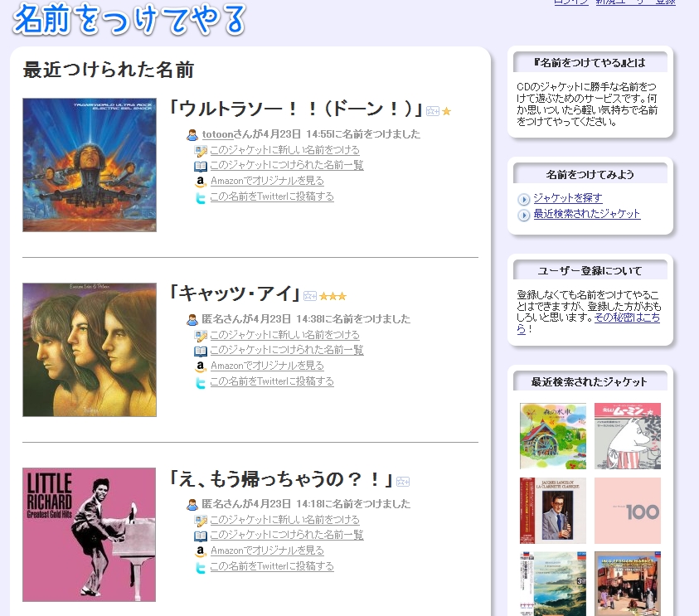View the ウルトラソー original on Amazon
The image size is (699, 616).
pos(267,181)
